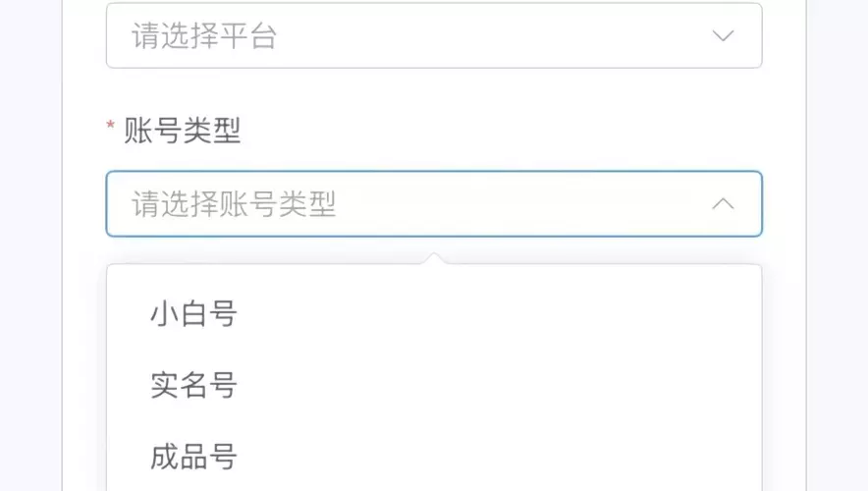This screenshot has width=868, height=491.
Task: Click form gap between platform box and 账号类型
Action: coord(434,90)
